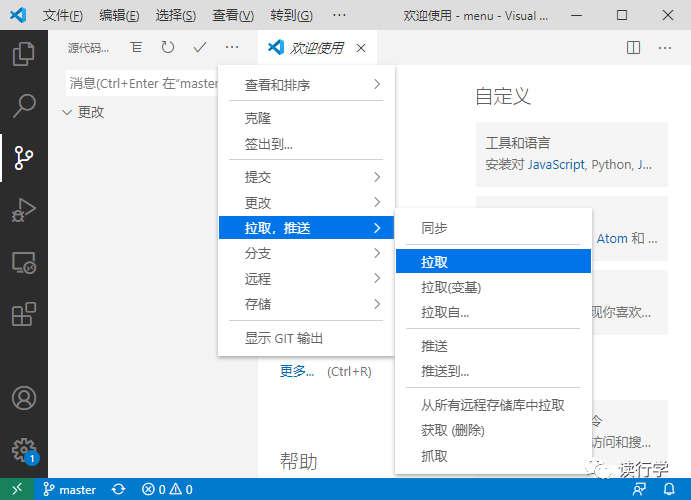Screen dimensions: 691x500
Task: Choose 克隆 from the menu
Action: pyautogui.click(x=306, y=118)
